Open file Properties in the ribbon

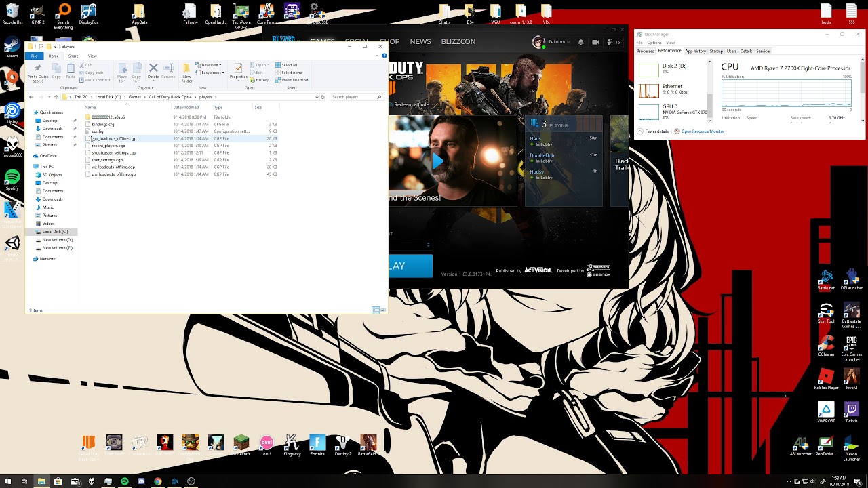[x=238, y=71]
